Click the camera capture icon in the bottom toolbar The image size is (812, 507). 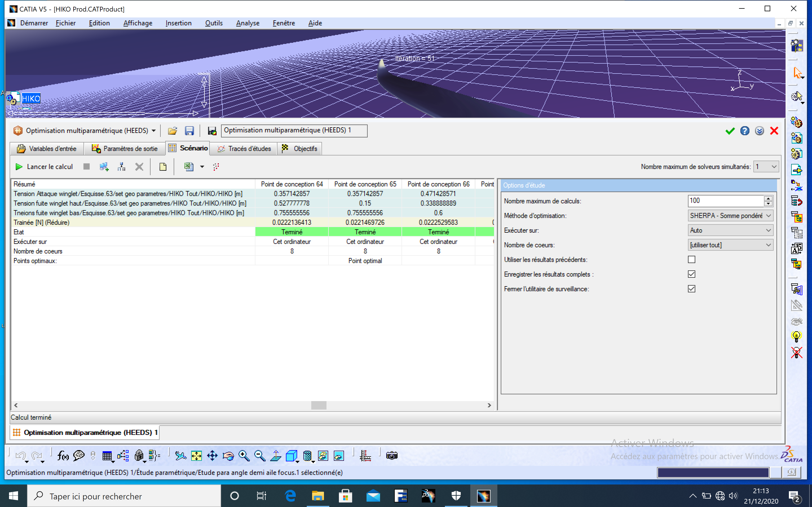392,456
